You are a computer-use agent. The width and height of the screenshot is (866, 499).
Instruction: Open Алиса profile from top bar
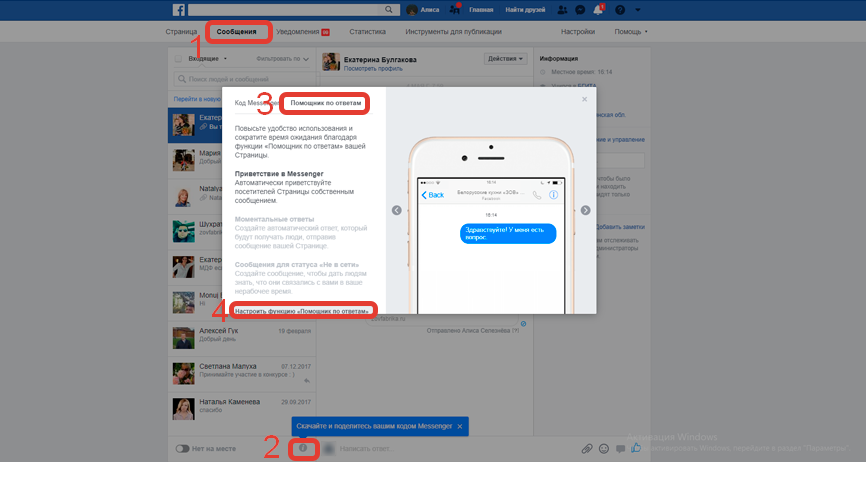click(x=423, y=10)
